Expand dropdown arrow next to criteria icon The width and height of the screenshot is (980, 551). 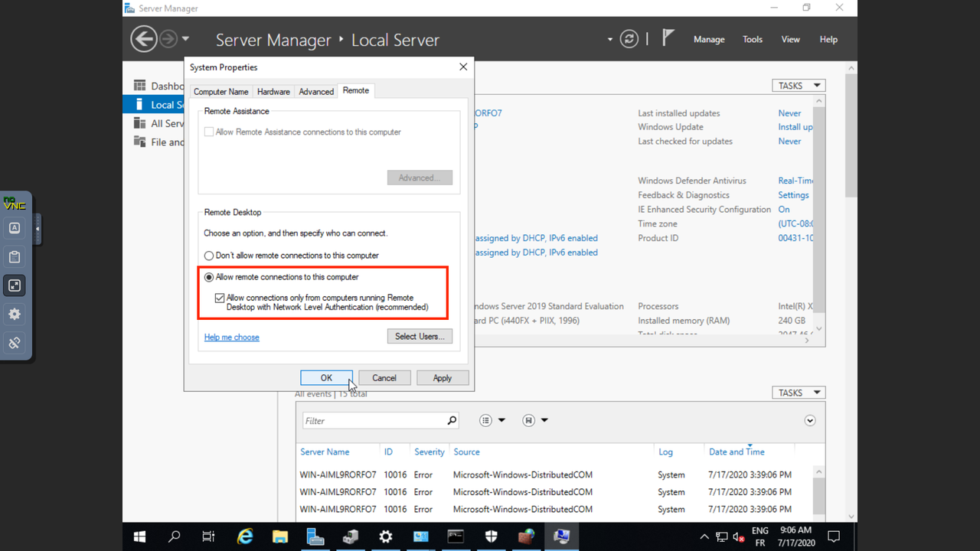pyautogui.click(x=501, y=420)
